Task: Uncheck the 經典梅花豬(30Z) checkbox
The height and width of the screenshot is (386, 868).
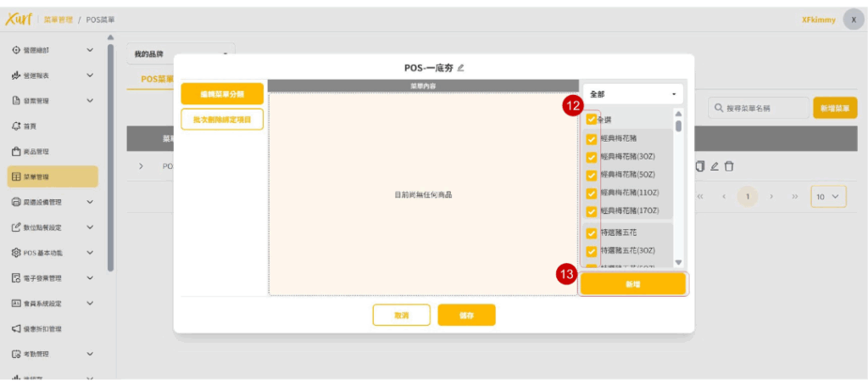Action: point(592,157)
